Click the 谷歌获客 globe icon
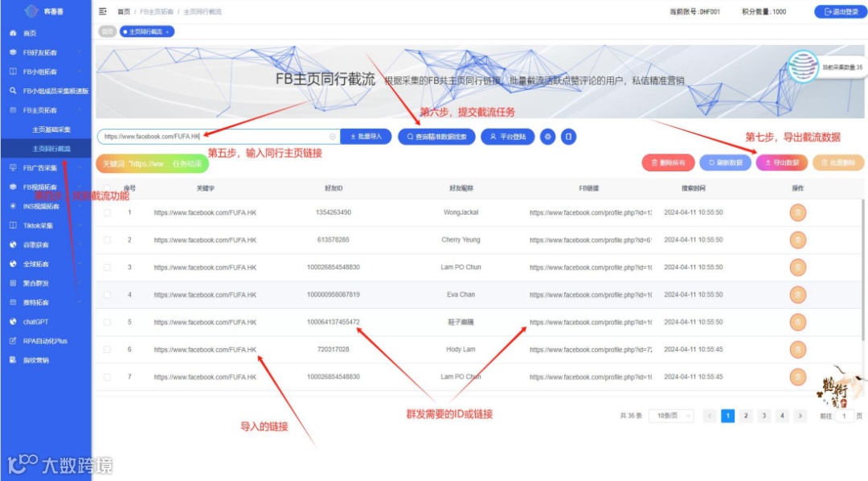Image resolution: width=868 pixels, height=481 pixels. click(13, 245)
